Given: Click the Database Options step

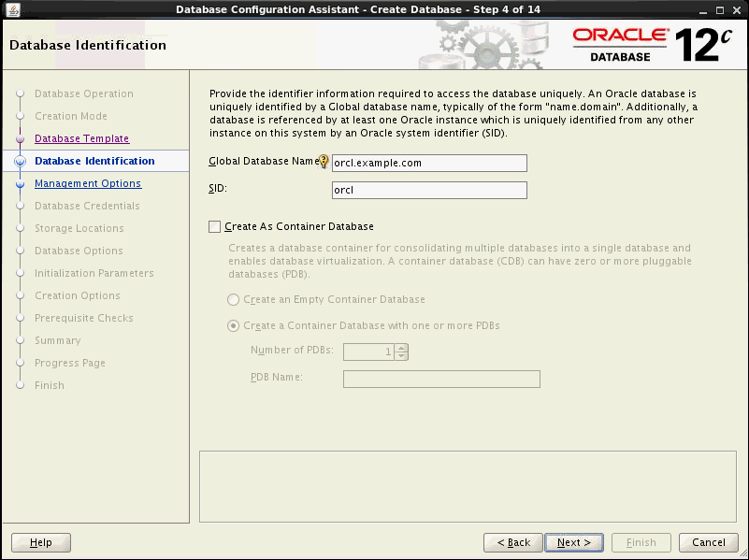Looking at the screenshot, I should pyautogui.click(x=79, y=251).
